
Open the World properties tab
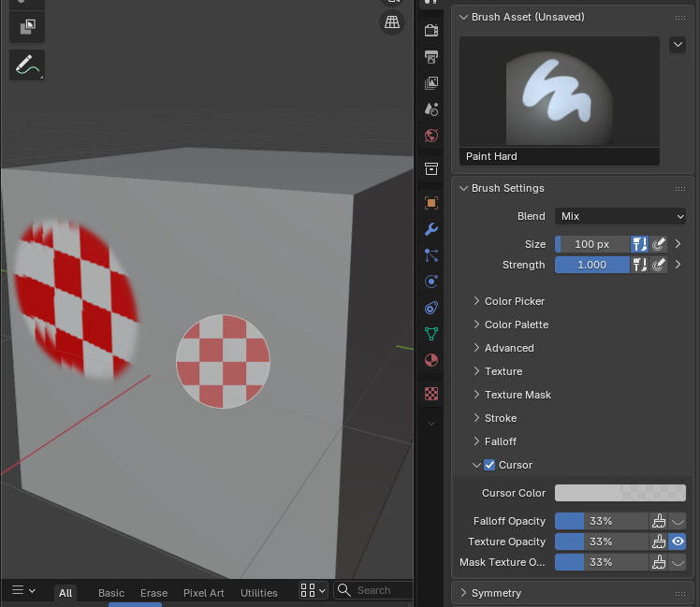[x=431, y=136]
